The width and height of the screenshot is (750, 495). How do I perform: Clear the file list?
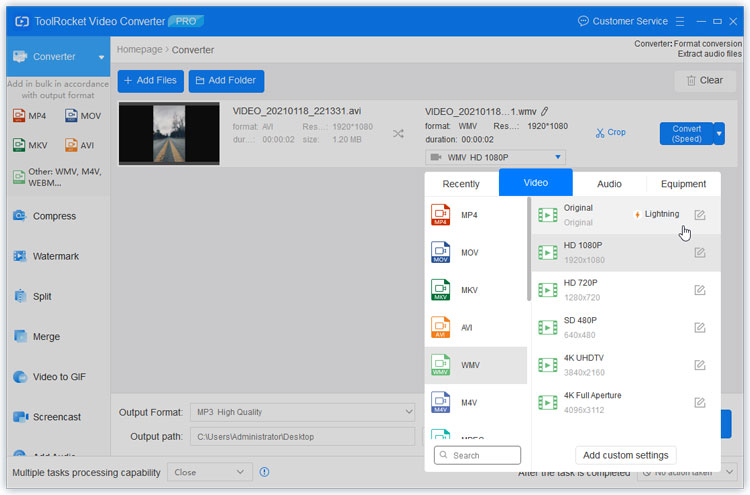704,80
